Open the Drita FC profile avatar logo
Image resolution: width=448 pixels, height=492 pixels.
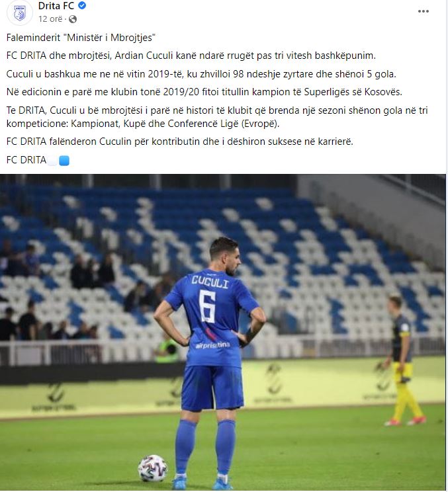point(19,13)
